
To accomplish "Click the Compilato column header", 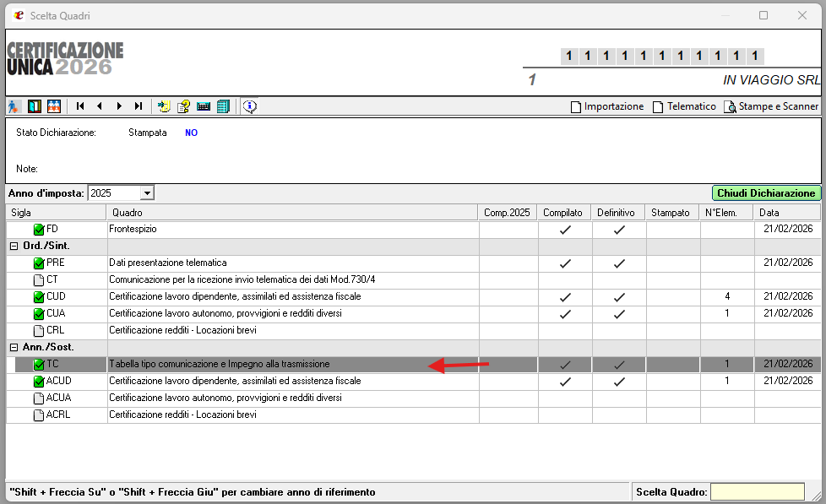I will click(x=563, y=213).
